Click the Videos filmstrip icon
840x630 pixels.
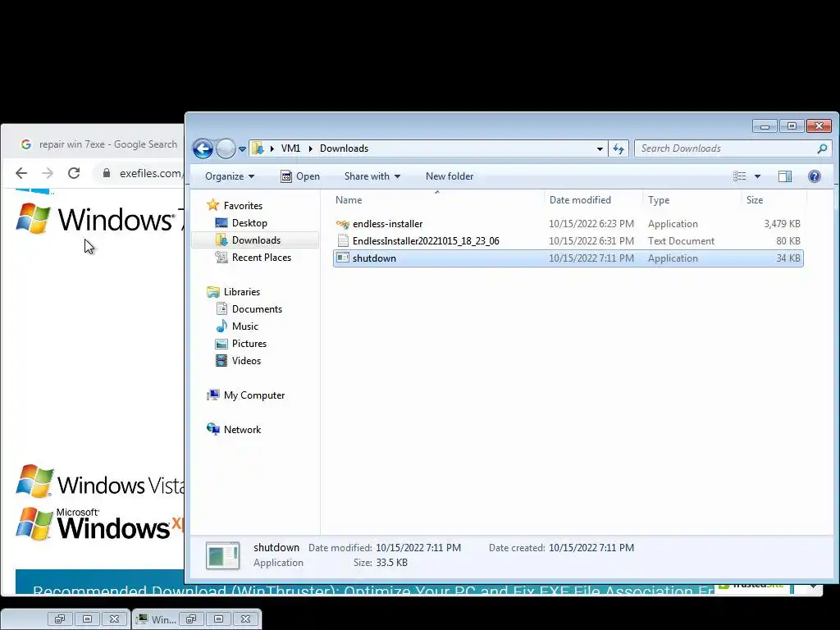[x=221, y=361]
